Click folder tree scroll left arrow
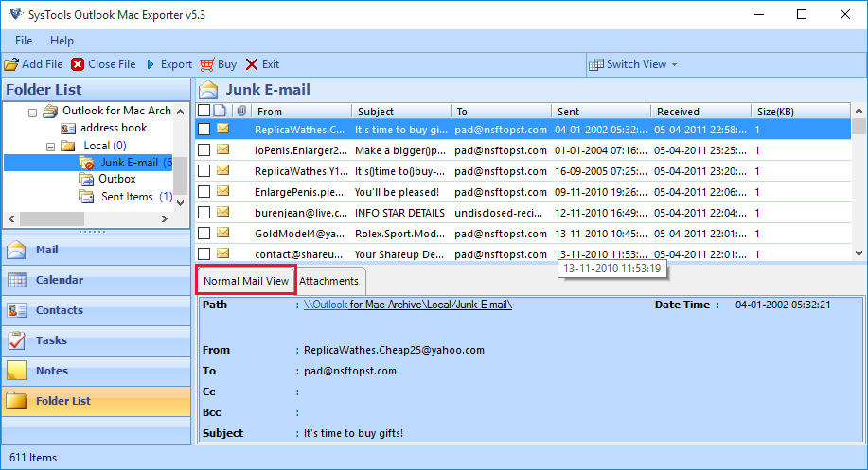The width and height of the screenshot is (868, 470). [x=11, y=219]
